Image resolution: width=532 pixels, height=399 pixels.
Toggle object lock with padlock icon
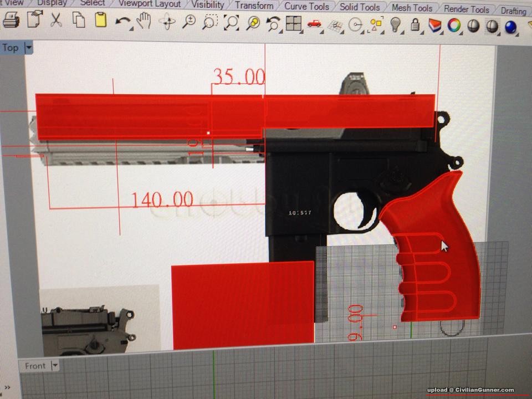415,25
